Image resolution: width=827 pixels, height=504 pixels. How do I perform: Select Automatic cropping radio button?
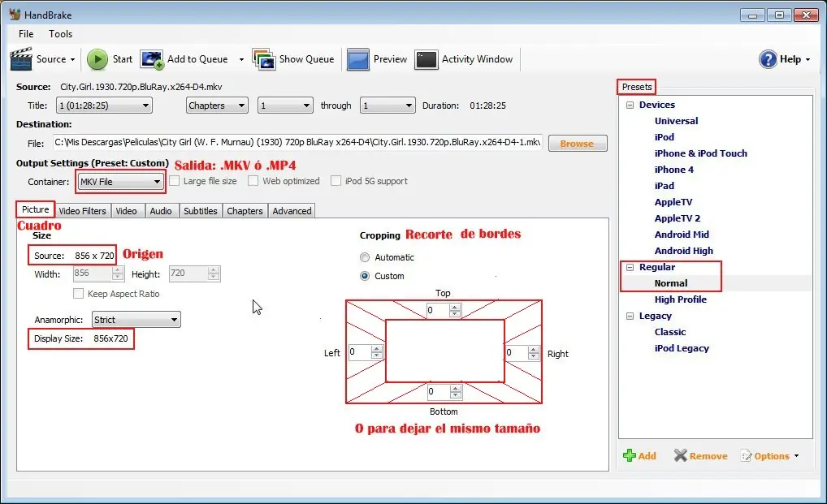[x=365, y=257]
